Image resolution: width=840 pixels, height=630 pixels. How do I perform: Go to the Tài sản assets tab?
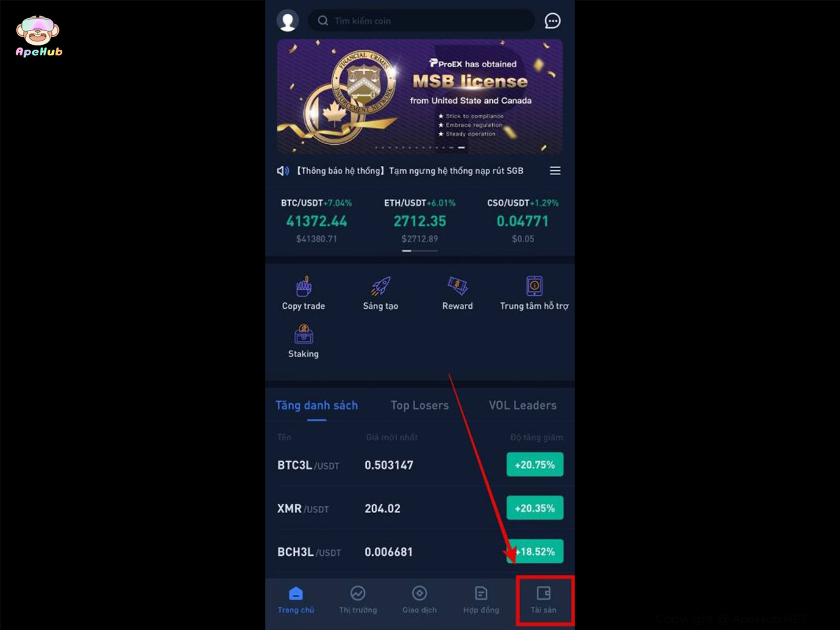click(544, 601)
